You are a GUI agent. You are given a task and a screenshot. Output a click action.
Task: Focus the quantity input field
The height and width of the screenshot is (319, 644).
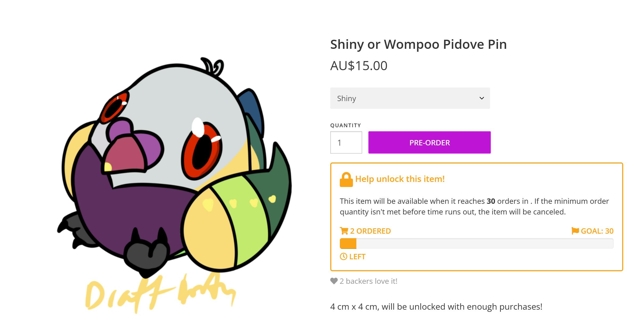[346, 142]
